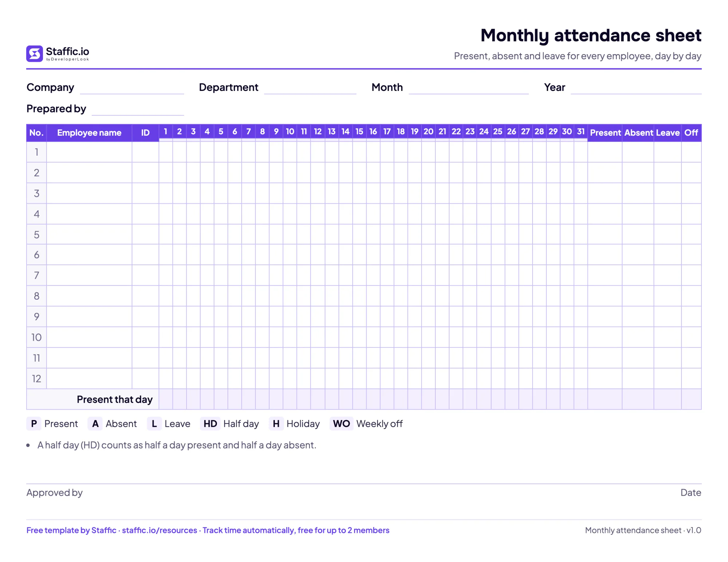Click the 'Monthly attendance sheet · v1.0' footer text
Viewport: 728px width, 562px height.
(x=643, y=530)
